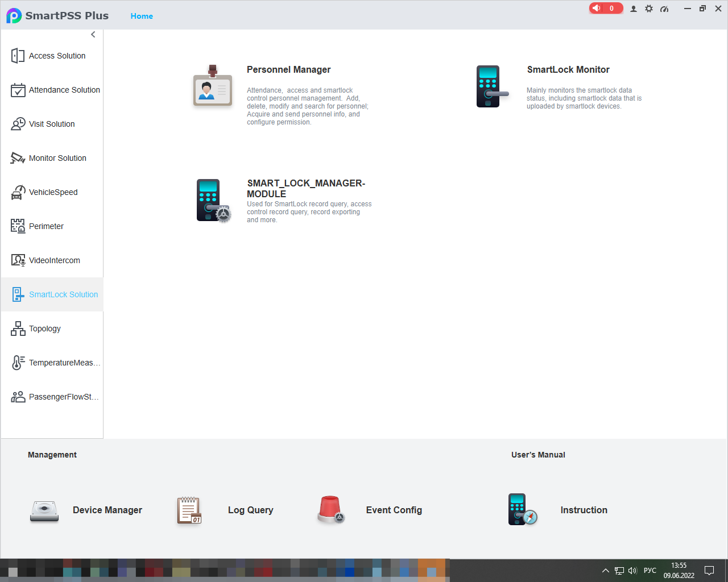
Task: Select Visit Solution in sidebar
Action: 52,124
